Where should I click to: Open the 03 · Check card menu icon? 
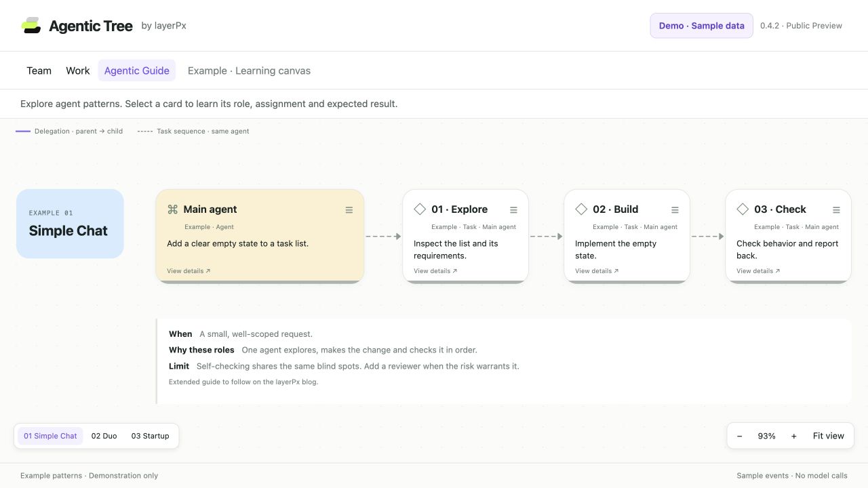click(x=836, y=210)
